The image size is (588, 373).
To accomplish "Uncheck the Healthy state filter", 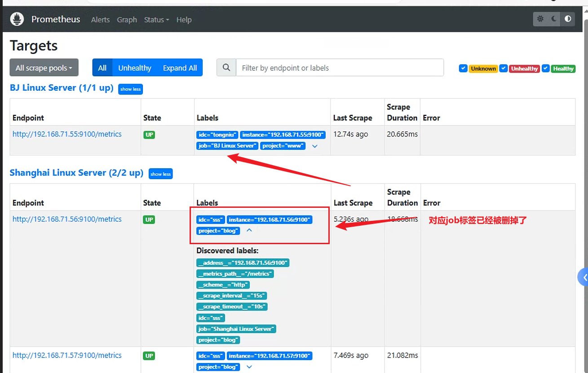I will pos(546,69).
